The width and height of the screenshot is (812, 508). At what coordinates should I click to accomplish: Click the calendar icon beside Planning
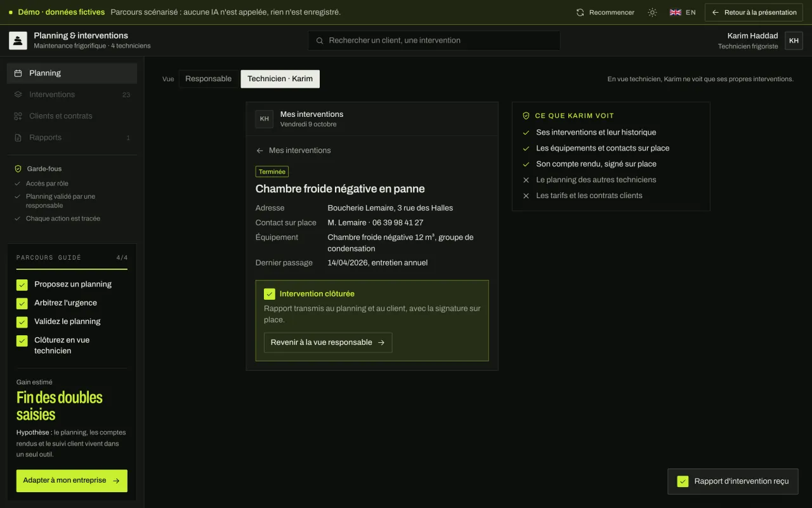pos(18,73)
